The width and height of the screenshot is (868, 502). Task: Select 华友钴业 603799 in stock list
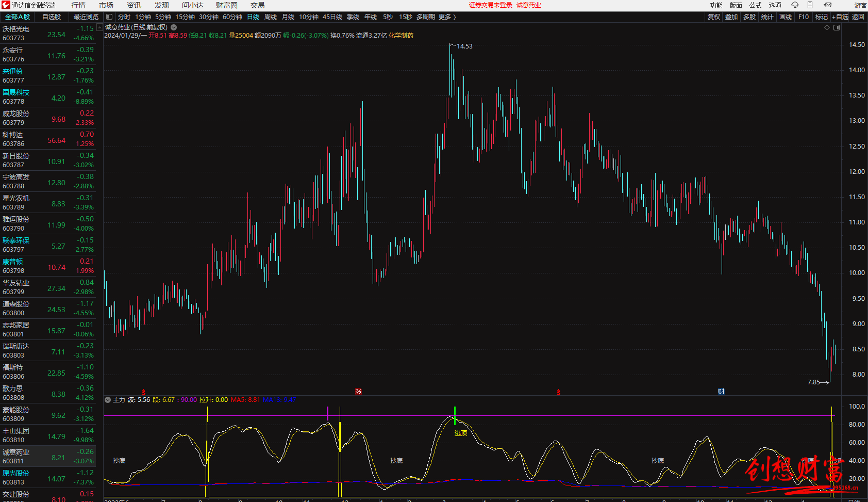tap(48, 287)
